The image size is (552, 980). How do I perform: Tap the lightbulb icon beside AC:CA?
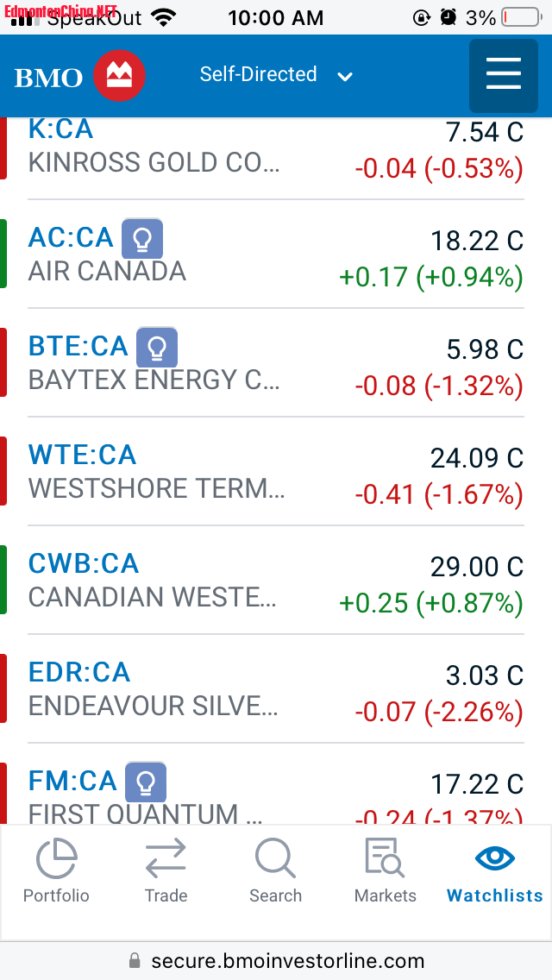pyautogui.click(x=142, y=239)
